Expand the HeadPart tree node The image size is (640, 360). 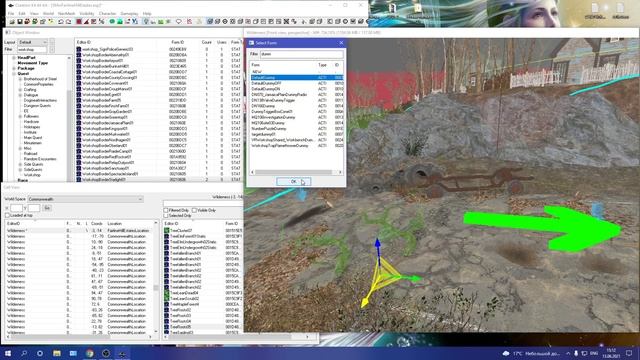pos(14,58)
